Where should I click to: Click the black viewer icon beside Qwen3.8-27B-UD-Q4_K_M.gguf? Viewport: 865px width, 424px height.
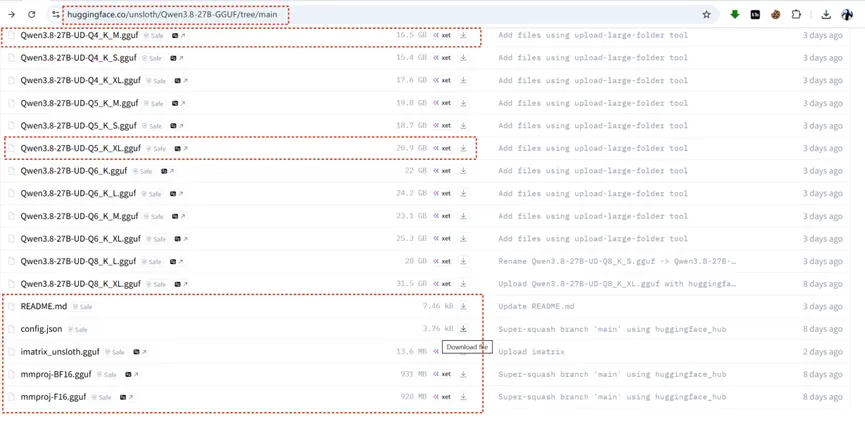click(x=178, y=35)
